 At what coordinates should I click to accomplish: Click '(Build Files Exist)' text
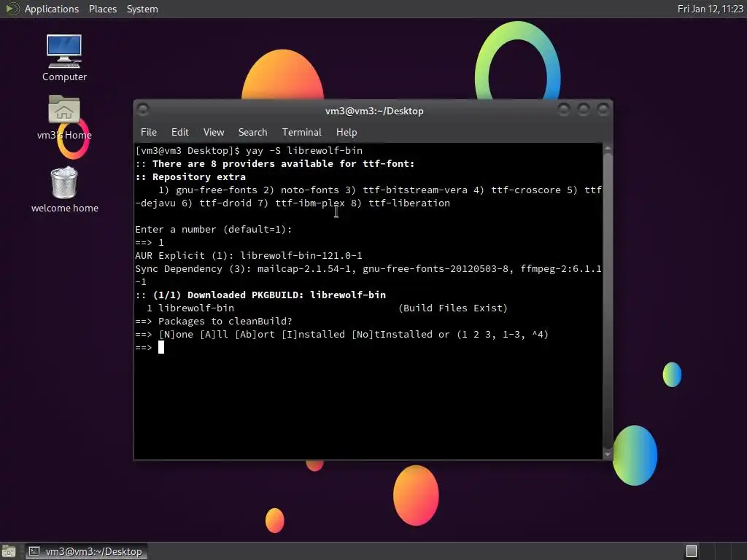coord(452,308)
